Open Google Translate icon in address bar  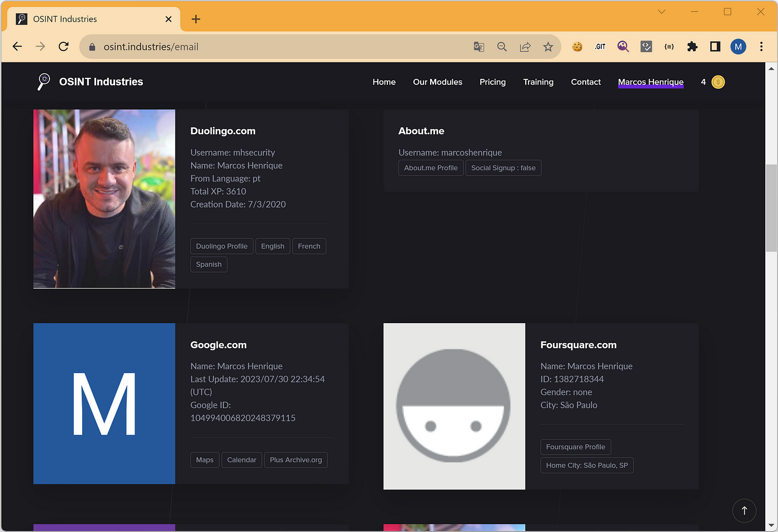click(479, 47)
